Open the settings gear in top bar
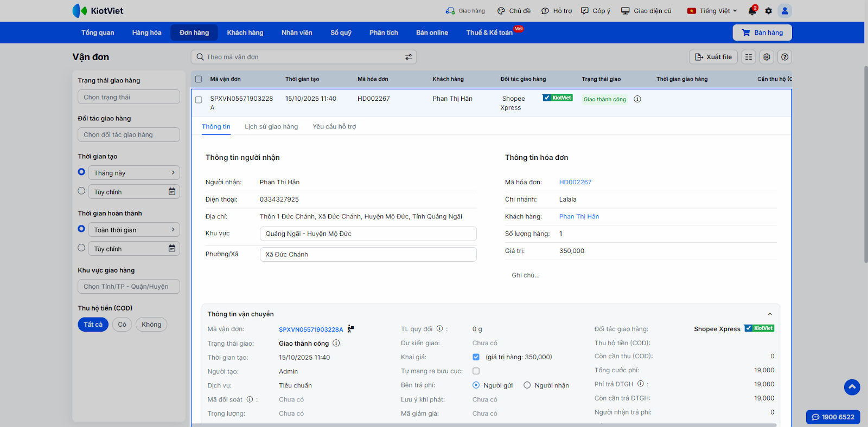The height and width of the screenshot is (427, 868). tap(768, 11)
